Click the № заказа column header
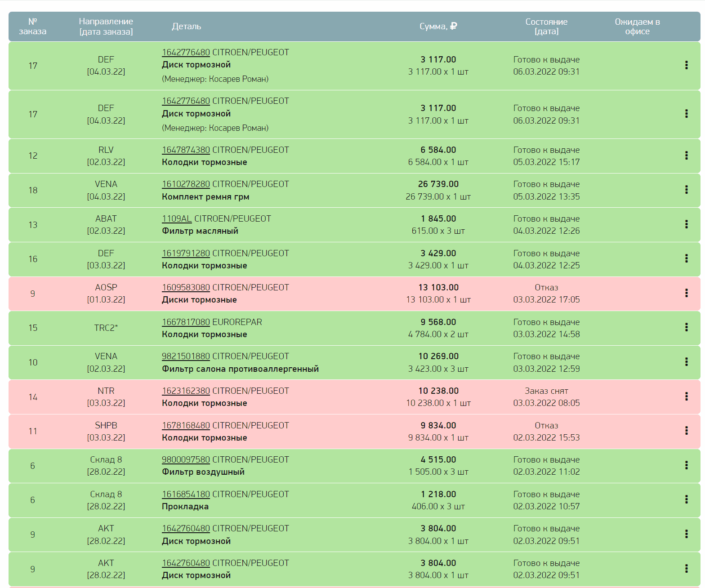 (33, 27)
